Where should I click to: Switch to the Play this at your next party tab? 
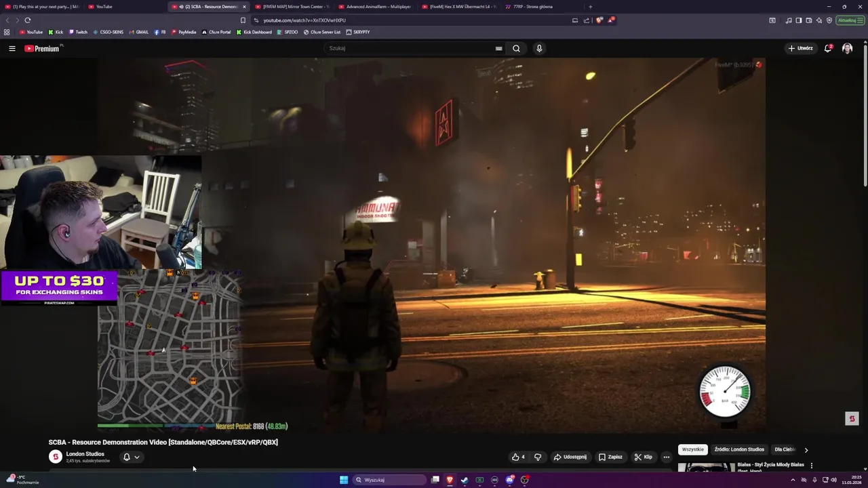[41, 7]
